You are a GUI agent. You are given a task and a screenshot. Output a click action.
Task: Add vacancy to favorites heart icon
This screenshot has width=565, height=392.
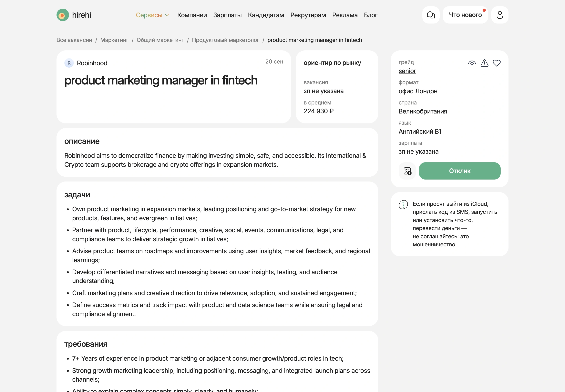pos(497,63)
